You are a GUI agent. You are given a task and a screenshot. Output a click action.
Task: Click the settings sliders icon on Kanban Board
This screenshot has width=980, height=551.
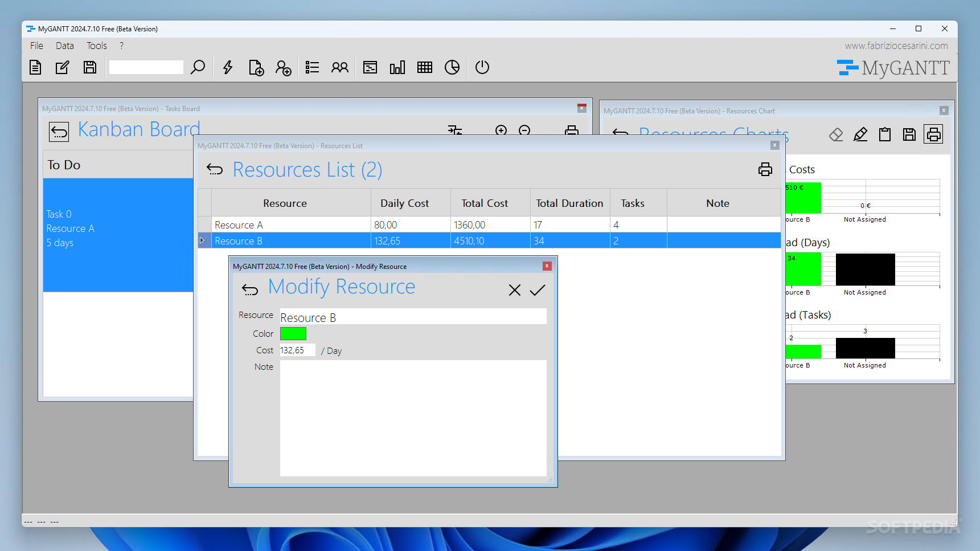[454, 130]
